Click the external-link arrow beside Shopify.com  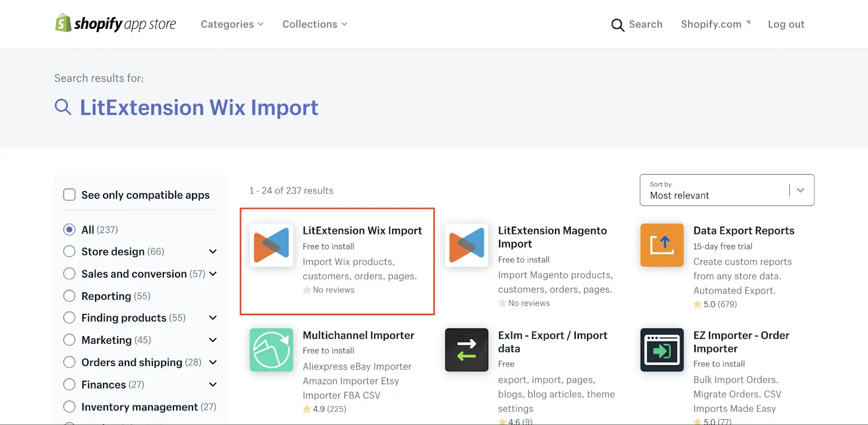pyautogui.click(x=749, y=22)
